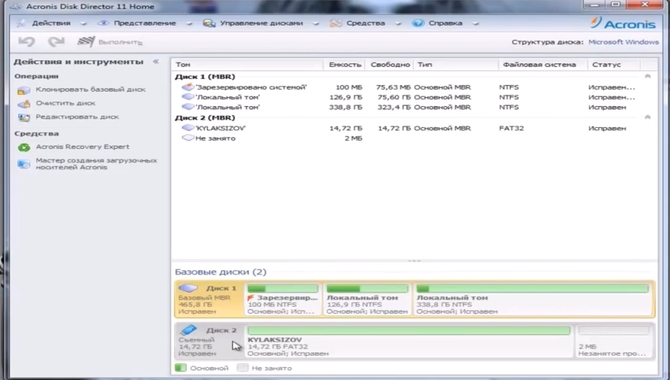Click the 75,63 МБ free space cell
The height and width of the screenshot is (380, 670).
click(393, 87)
